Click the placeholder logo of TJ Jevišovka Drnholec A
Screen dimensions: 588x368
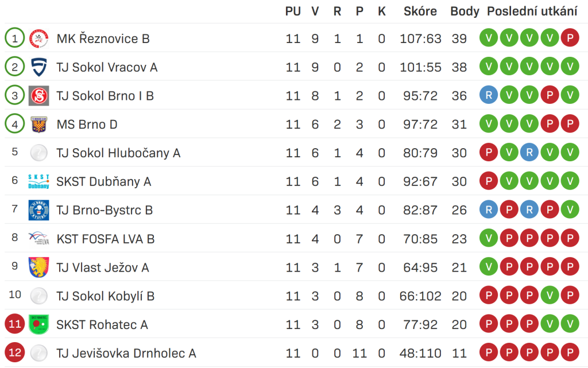click(38, 353)
